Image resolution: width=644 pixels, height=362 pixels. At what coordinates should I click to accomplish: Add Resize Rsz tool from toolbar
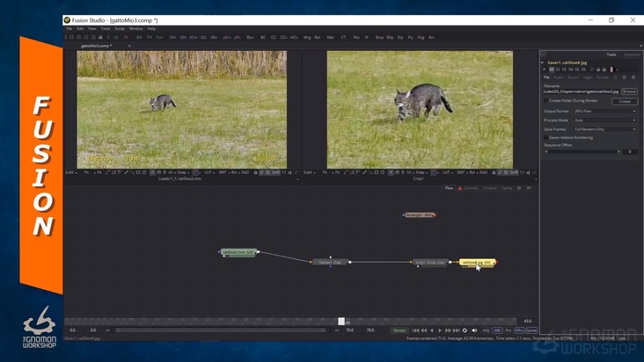[x=356, y=37]
